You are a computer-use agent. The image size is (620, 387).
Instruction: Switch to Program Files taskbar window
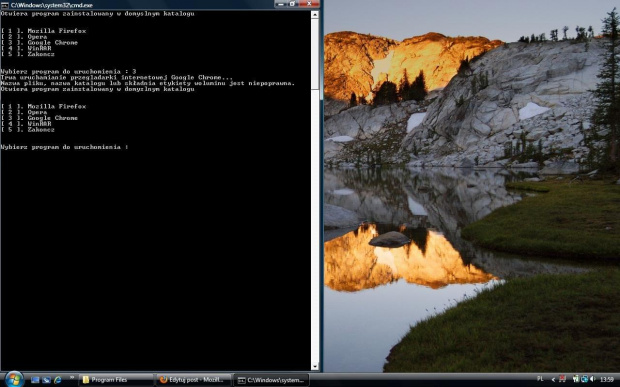coord(116,380)
